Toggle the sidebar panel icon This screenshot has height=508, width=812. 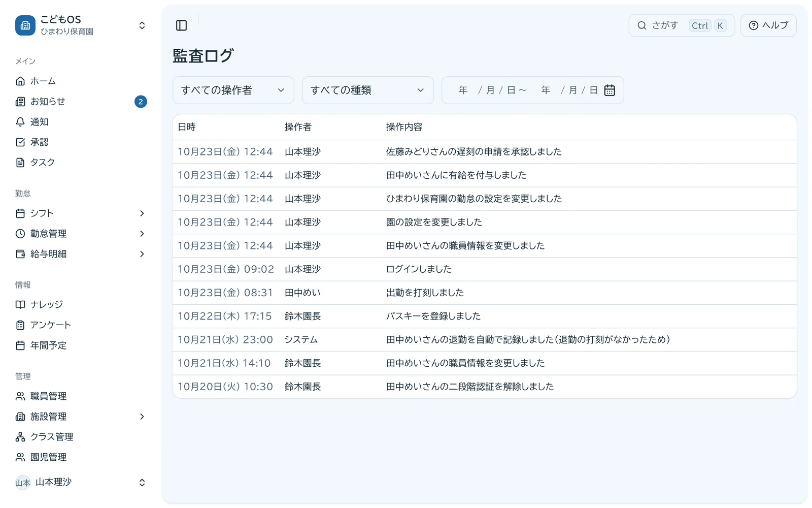pos(181,25)
